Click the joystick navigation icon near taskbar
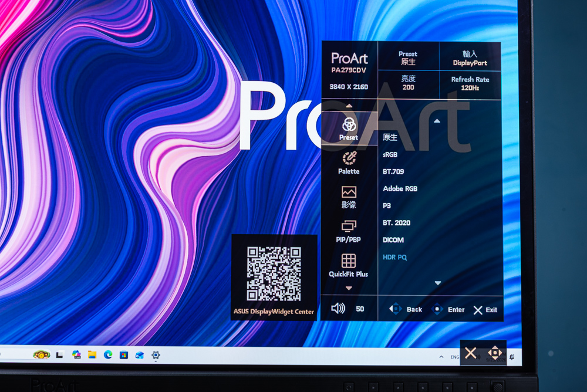This screenshot has width=587, height=392. point(494,353)
